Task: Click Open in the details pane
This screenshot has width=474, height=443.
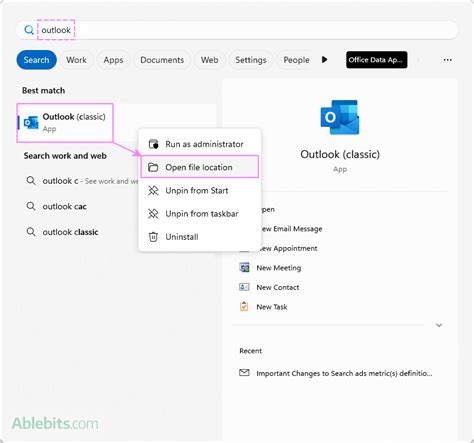Action: coord(268,209)
